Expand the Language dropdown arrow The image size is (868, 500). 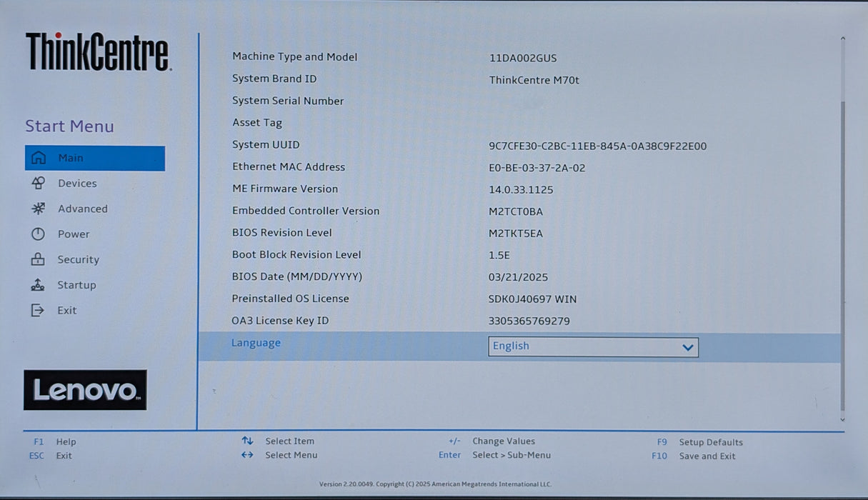tap(687, 348)
